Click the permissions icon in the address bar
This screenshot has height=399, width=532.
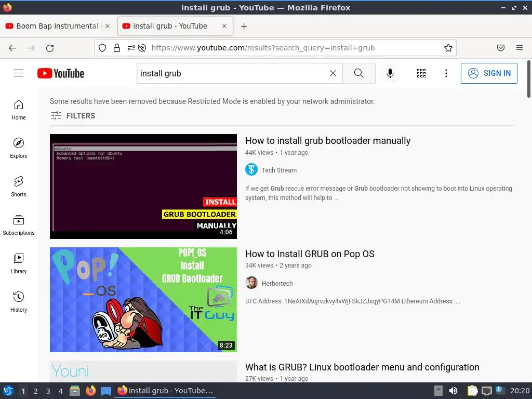131,48
